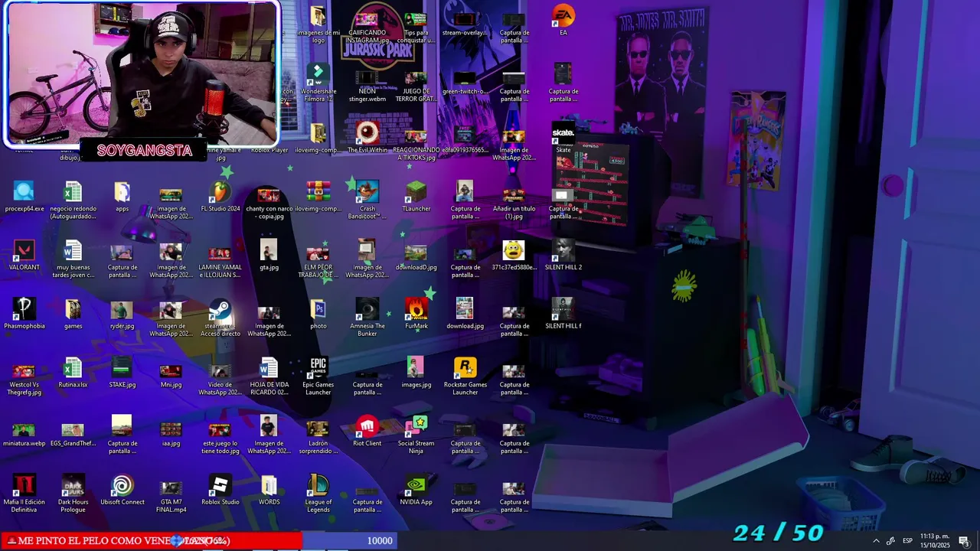Select HOJA DE VIDA RICARDO document
980x551 pixels.
pyautogui.click(x=269, y=377)
